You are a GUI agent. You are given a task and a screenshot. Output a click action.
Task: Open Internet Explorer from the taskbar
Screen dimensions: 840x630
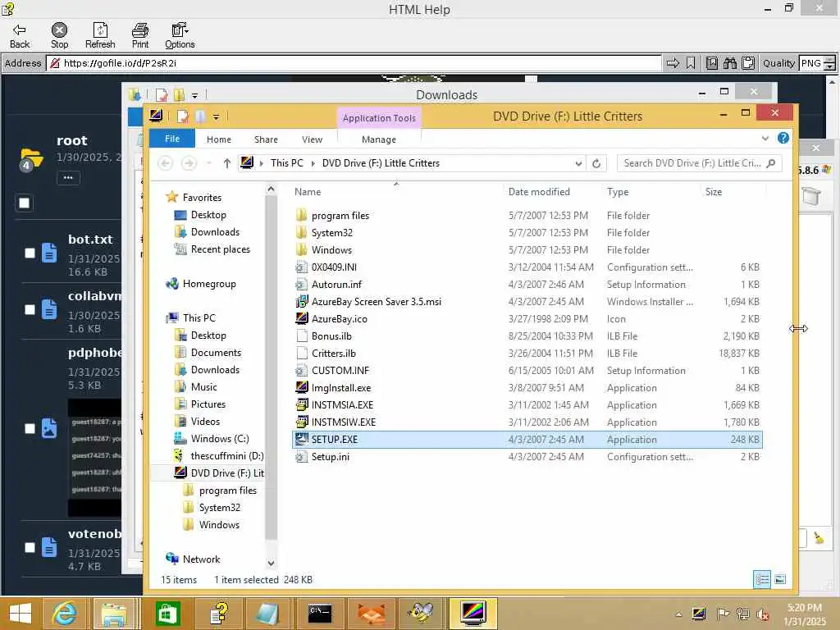(x=64, y=614)
